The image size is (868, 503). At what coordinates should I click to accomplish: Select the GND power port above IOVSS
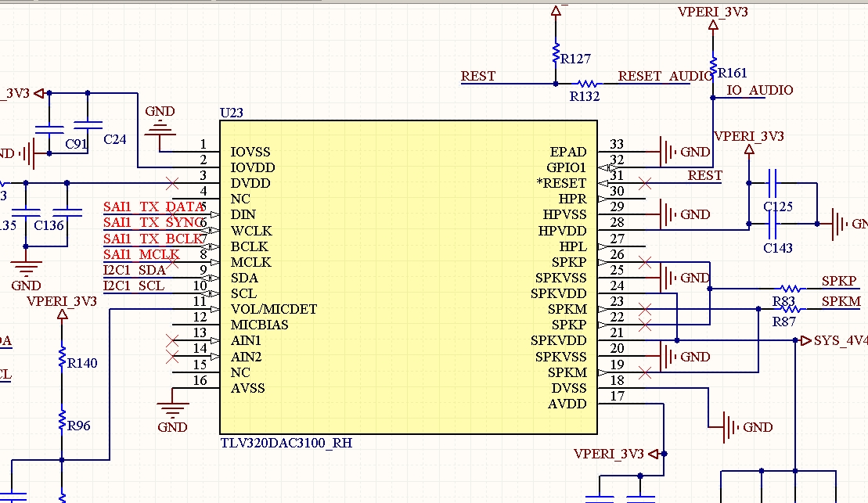point(160,125)
